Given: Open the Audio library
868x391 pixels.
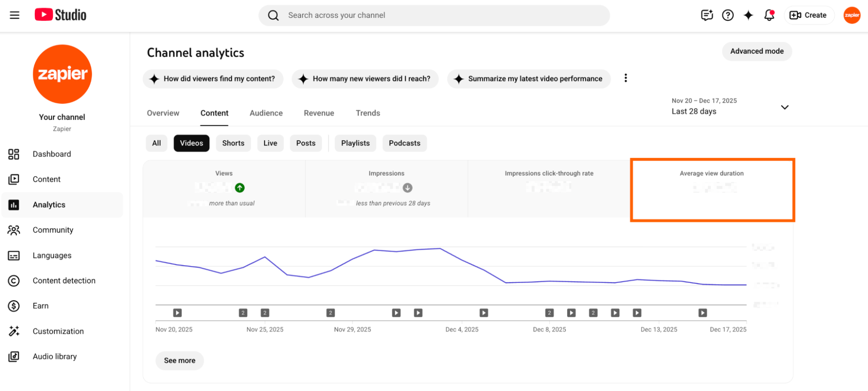Looking at the screenshot, I should pyautogui.click(x=55, y=356).
